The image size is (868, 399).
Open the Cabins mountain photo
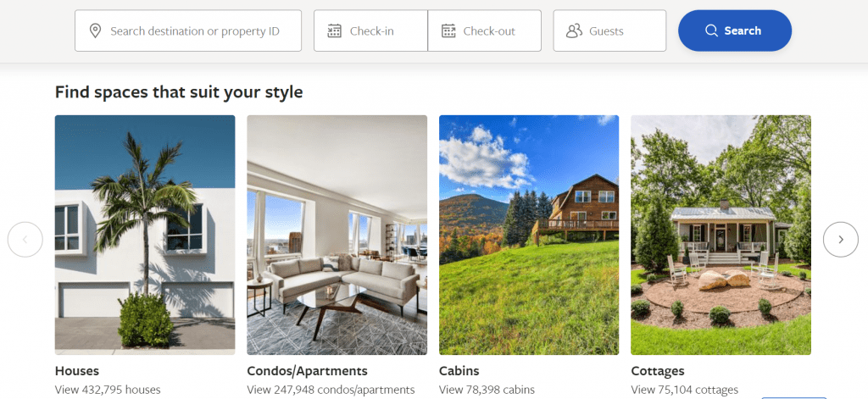[529, 235]
